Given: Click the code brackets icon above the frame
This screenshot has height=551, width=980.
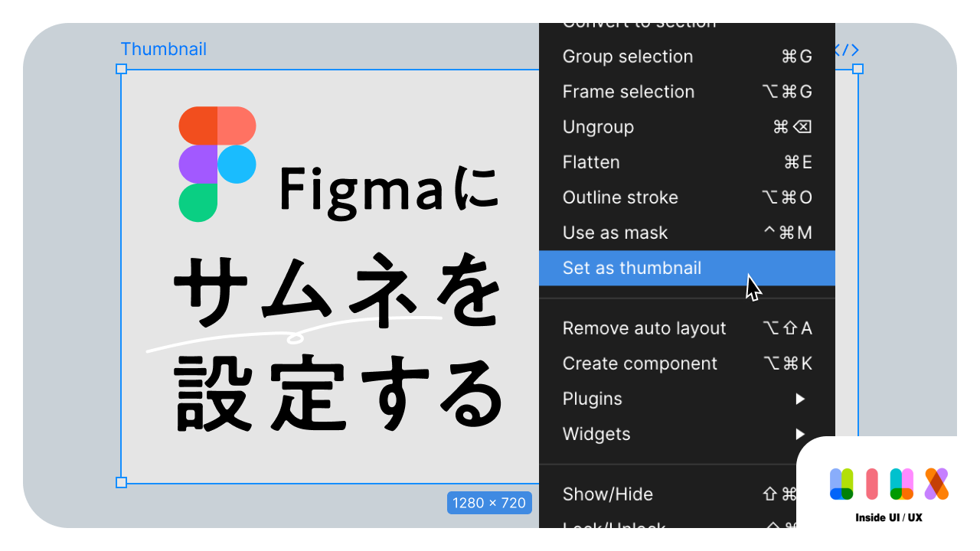Looking at the screenshot, I should 847,51.
